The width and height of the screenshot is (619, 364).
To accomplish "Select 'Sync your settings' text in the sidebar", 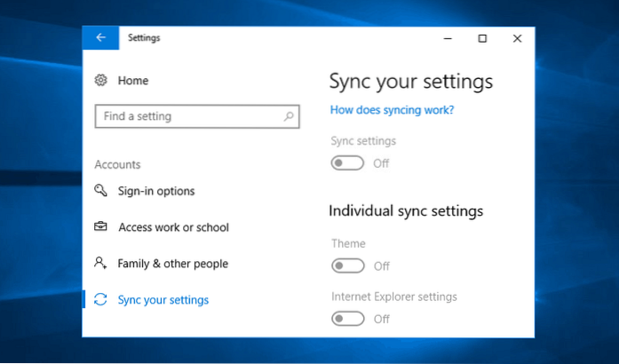I will [x=163, y=300].
